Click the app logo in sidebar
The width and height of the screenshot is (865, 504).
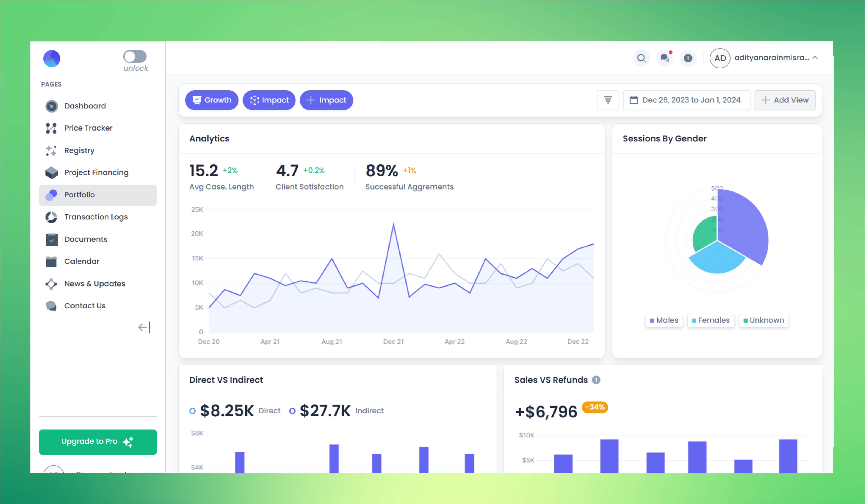(x=52, y=58)
